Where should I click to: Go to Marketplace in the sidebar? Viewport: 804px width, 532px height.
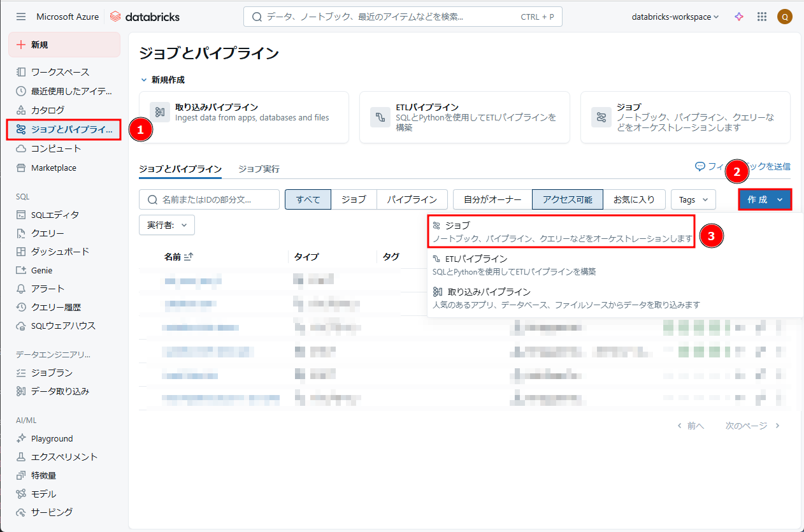[x=54, y=168]
